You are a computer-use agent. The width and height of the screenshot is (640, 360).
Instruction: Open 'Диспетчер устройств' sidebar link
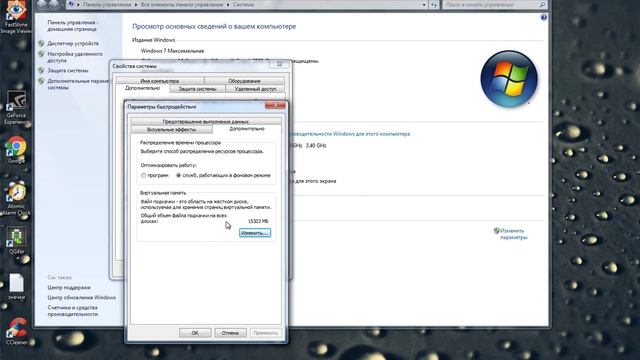(73, 43)
